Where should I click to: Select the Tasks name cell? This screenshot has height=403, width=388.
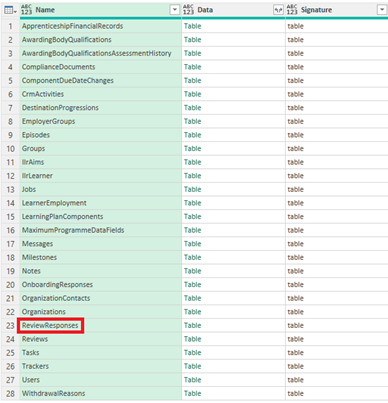[x=101, y=353]
